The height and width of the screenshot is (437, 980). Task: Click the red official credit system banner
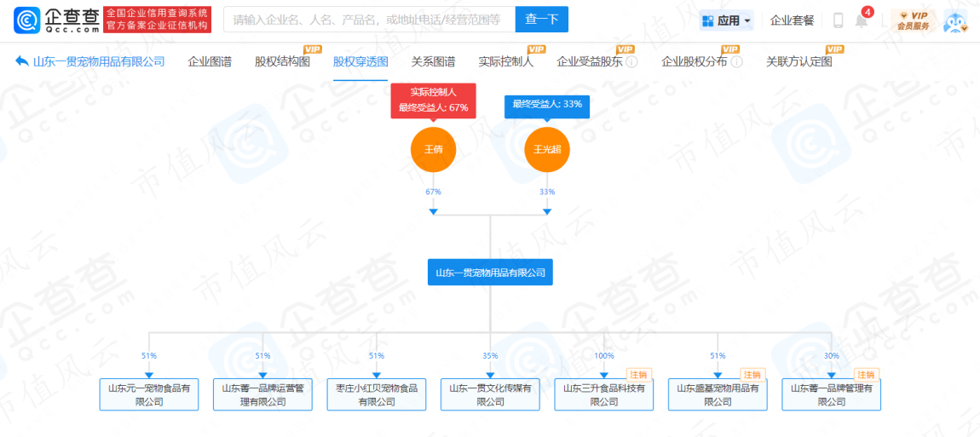pos(157,20)
